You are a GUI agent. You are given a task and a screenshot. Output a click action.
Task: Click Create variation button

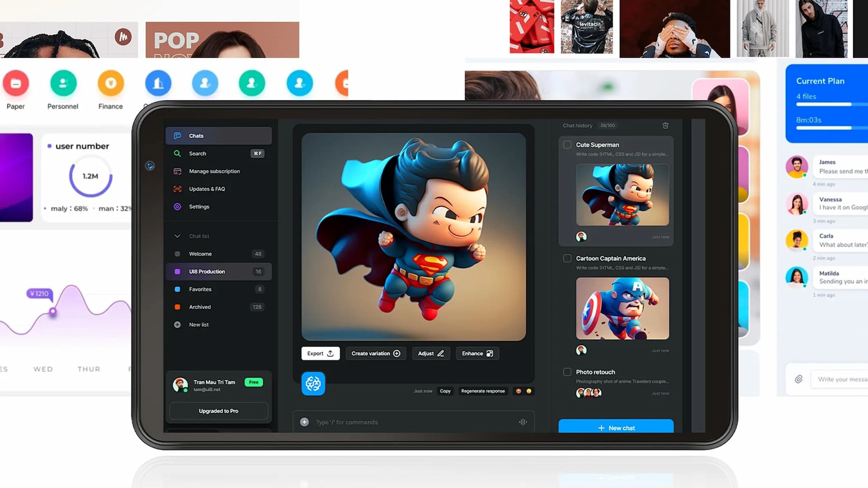[376, 353]
